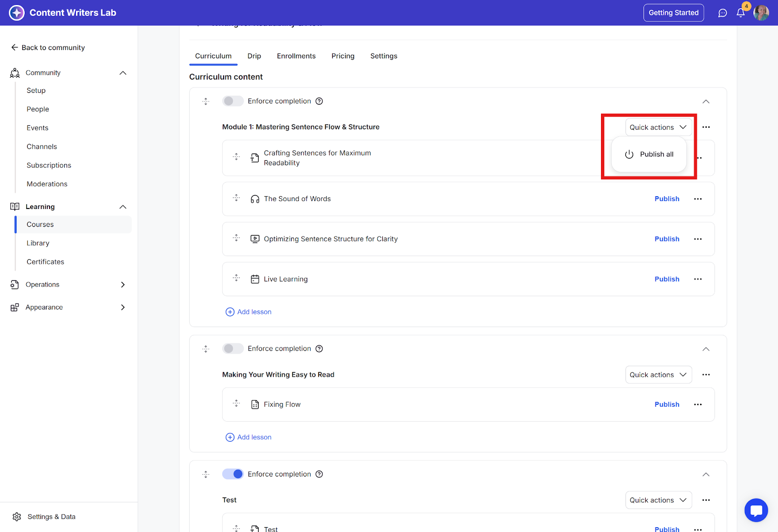Image resolution: width=778 pixels, height=532 pixels.
Task: Switch to the Enrollments tab
Action: click(296, 56)
